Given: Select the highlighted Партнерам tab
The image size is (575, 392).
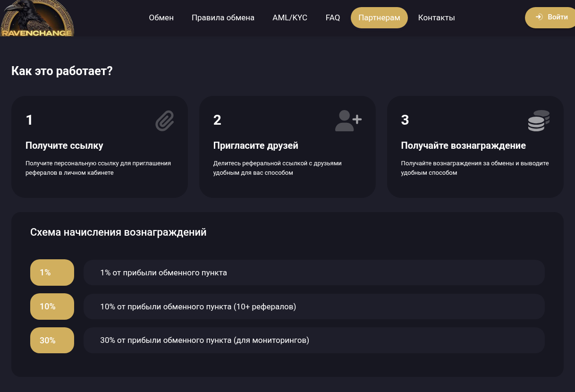Looking at the screenshot, I should tap(379, 18).
